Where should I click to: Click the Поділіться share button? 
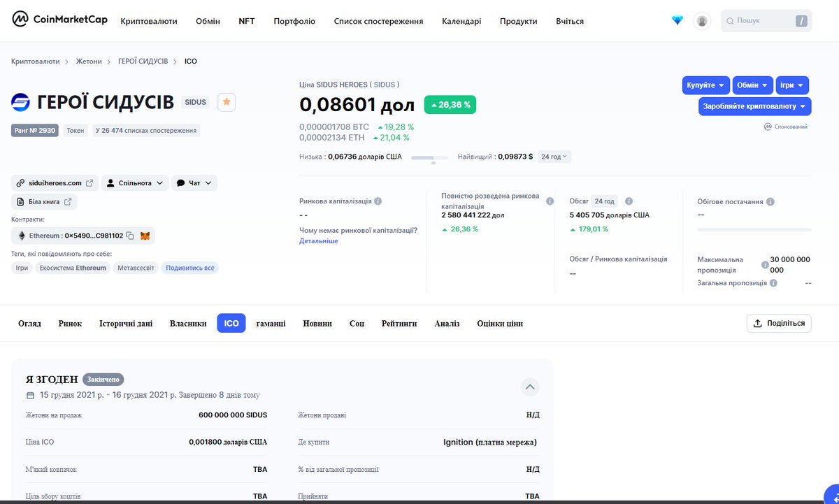pyautogui.click(x=780, y=323)
